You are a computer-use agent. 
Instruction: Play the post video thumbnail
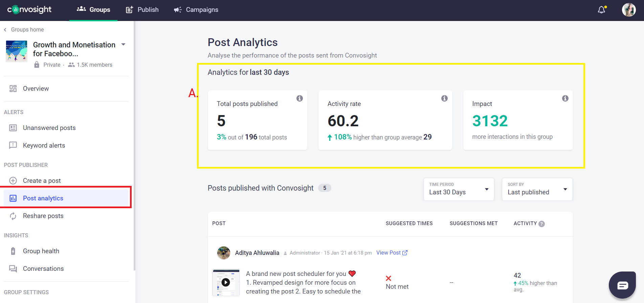(226, 283)
